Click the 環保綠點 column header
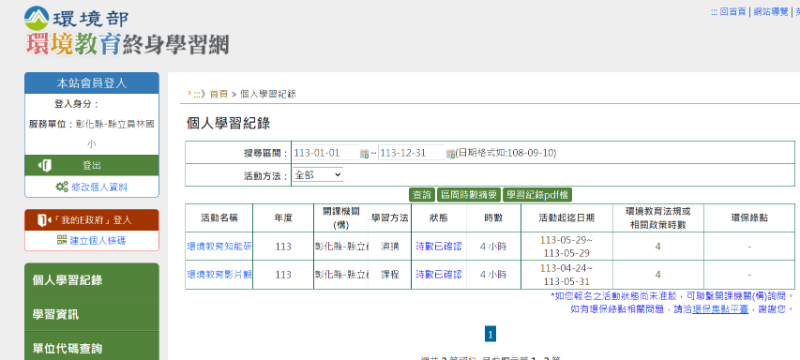The height and width of the screenshot is (360, 800). pyautogui.click(x=749, y=218)
